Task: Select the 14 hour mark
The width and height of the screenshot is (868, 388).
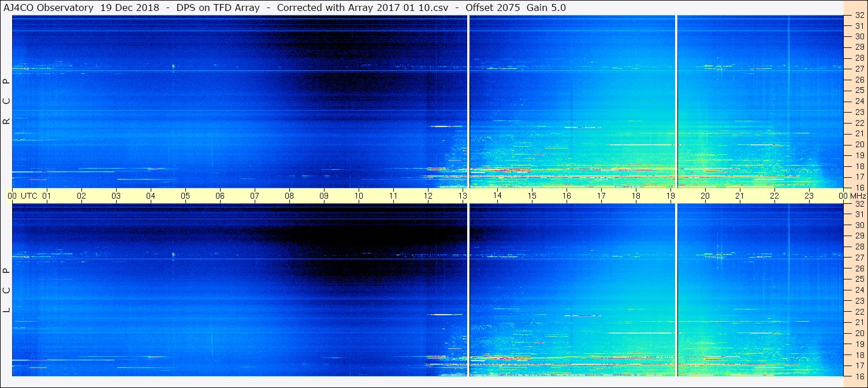Action: 497,196
